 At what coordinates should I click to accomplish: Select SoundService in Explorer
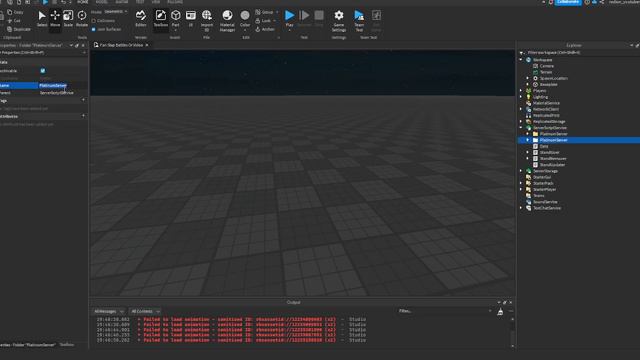coord(545,202)
